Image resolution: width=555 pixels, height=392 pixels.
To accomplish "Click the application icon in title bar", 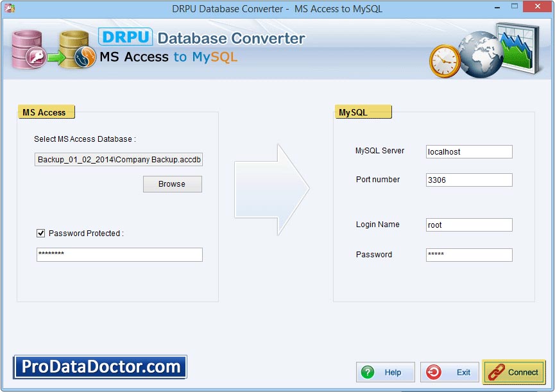I will [9, 8].
